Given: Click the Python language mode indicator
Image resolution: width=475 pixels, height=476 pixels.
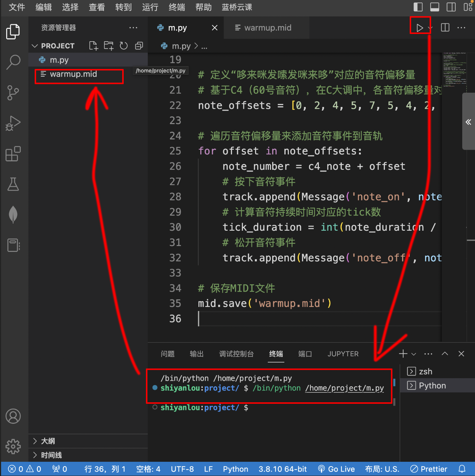Looking at the screenshot, I should pos(235,469).
